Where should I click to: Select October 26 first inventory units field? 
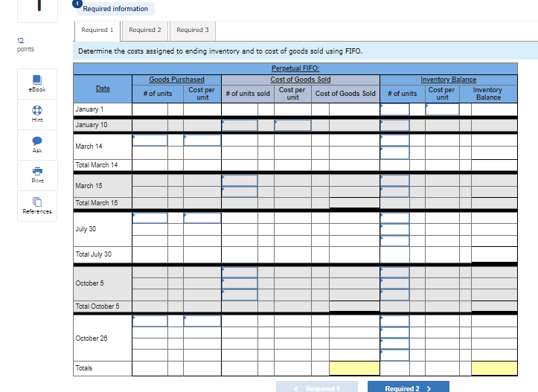(394, 321)
